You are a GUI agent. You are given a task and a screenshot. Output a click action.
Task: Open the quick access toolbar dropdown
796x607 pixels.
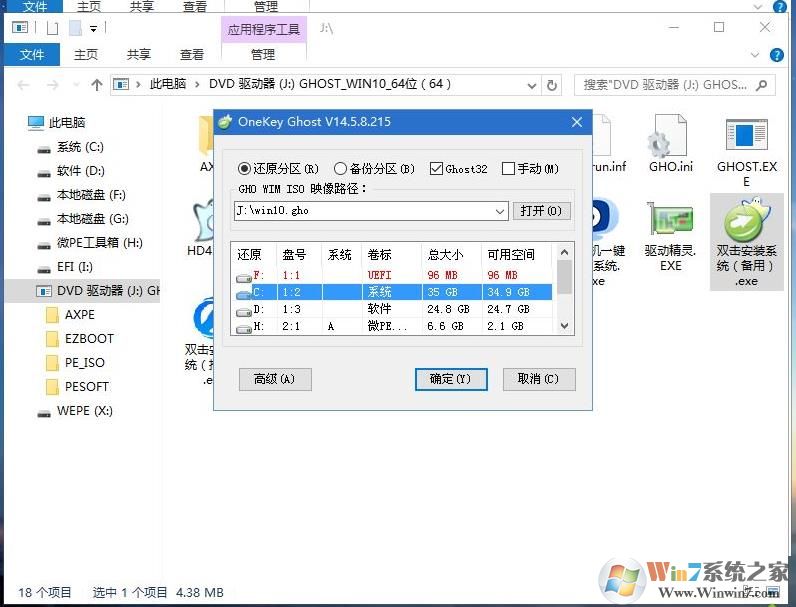pyautogui.click(x=93, y=29)
